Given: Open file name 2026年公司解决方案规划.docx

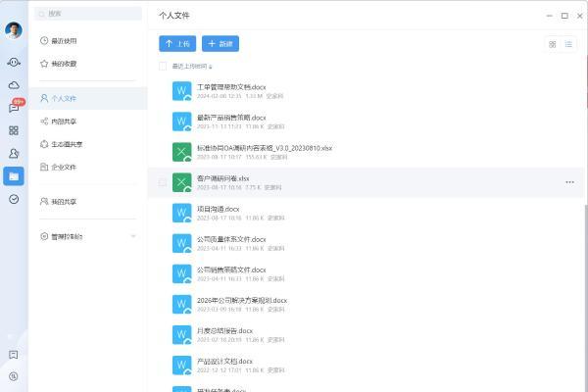Looking at the screenshot, I should coord(242,300).
